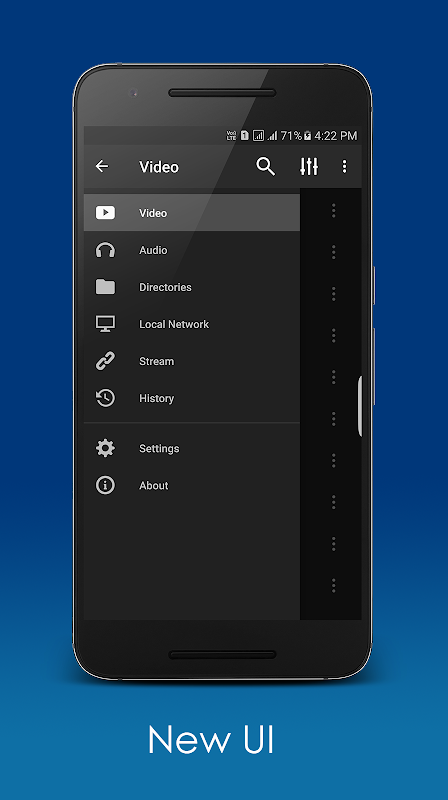Screen dimensions: 448x800
Task: Open the toolbar overflow menu
Action: click(x=344, y=166)
